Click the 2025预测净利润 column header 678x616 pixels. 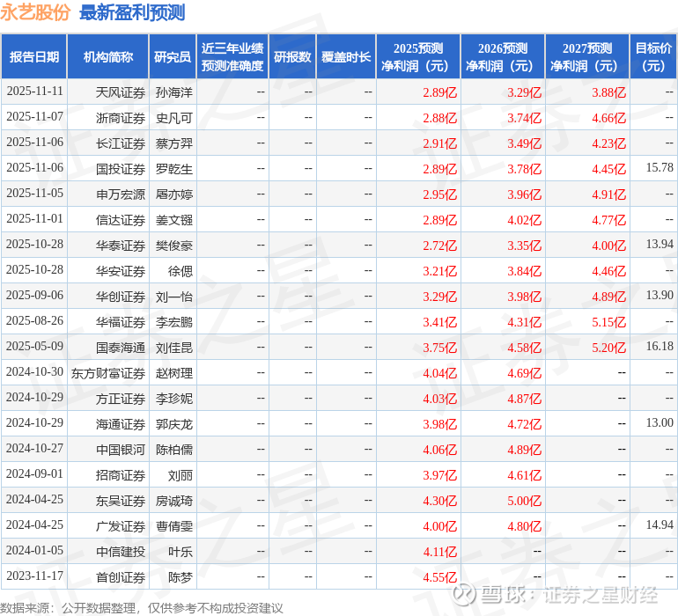[x=418, y=56]
